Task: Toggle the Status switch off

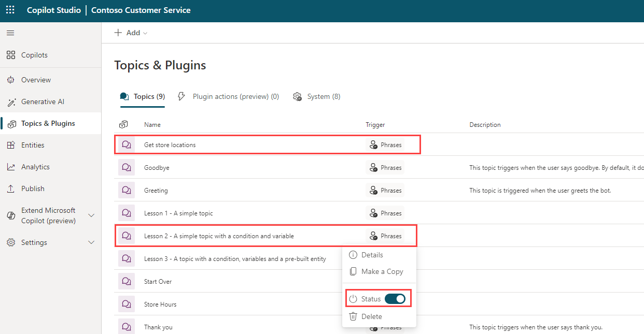Action: click(395, 299)
